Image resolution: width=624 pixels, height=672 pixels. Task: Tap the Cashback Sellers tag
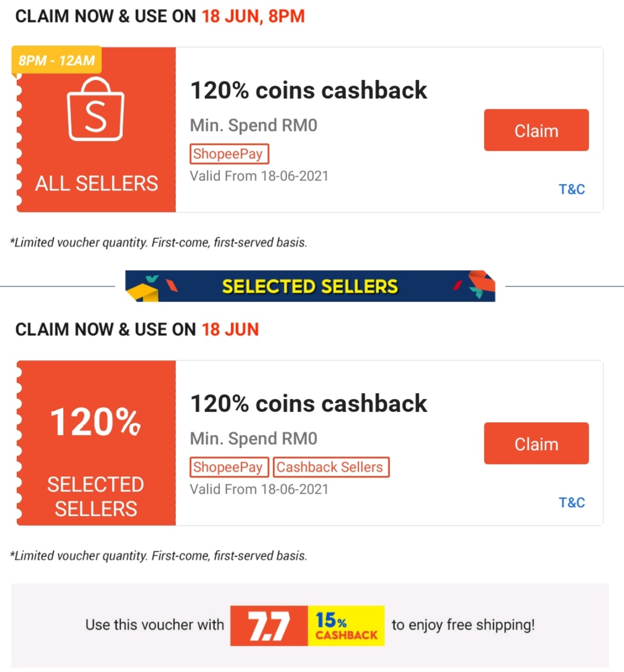click(x=330, y=467)
